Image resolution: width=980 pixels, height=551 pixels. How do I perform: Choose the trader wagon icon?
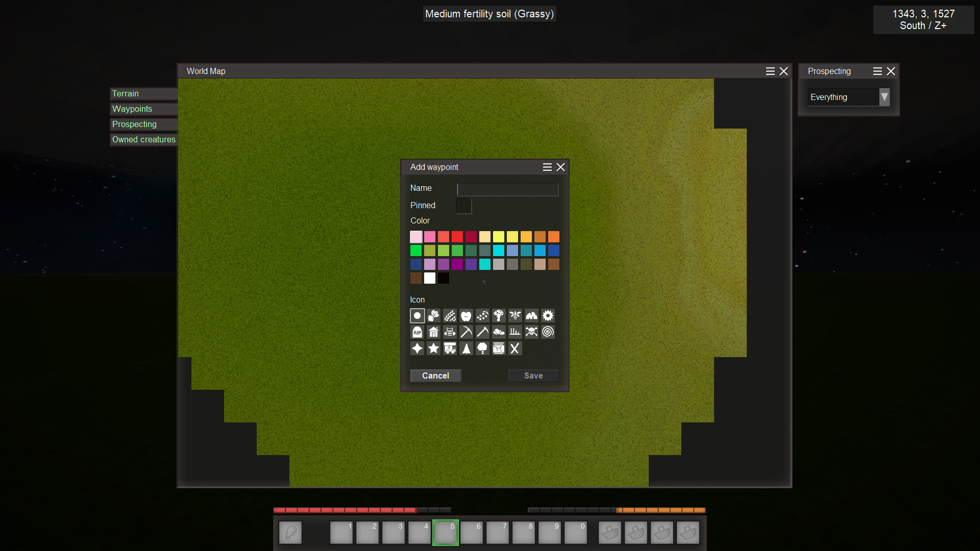(450, 348)
